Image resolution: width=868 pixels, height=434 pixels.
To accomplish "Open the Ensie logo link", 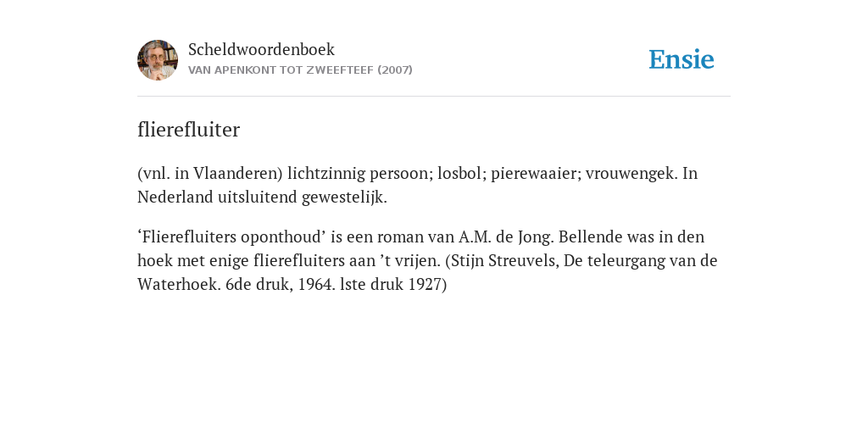I will pos(681,59).
